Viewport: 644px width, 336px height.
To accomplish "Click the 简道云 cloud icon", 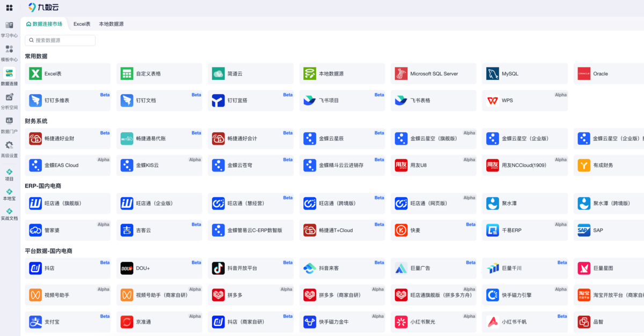I will pyautogui.click(x=218, y=74).
